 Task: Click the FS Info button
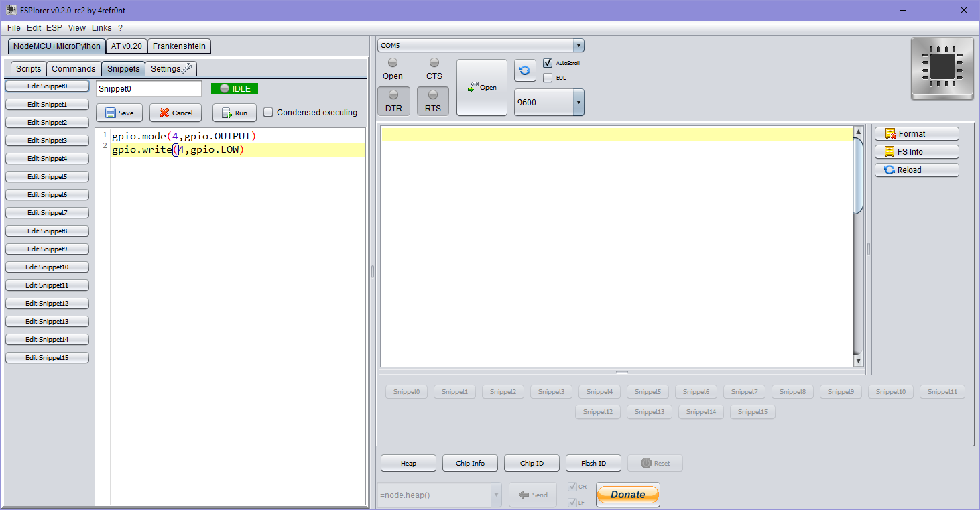click(x=916, y=152)
